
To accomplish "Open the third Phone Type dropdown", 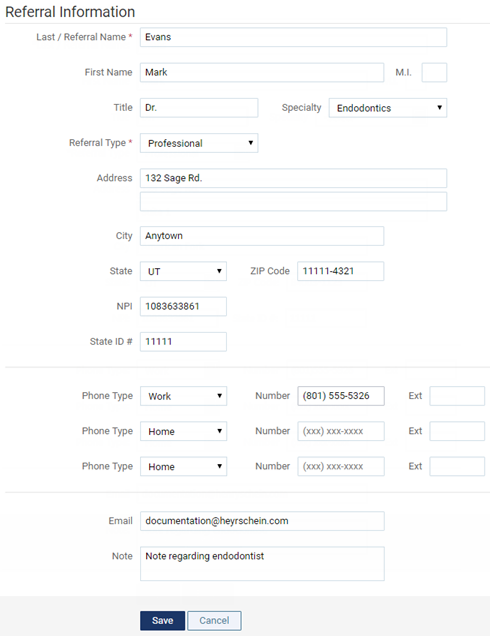I will click(183, 466).
